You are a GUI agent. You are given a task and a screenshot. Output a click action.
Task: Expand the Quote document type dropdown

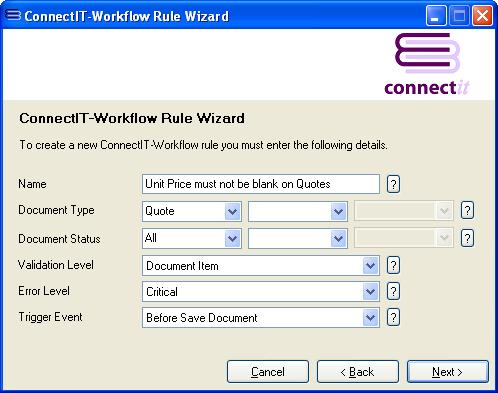[232, 211]
